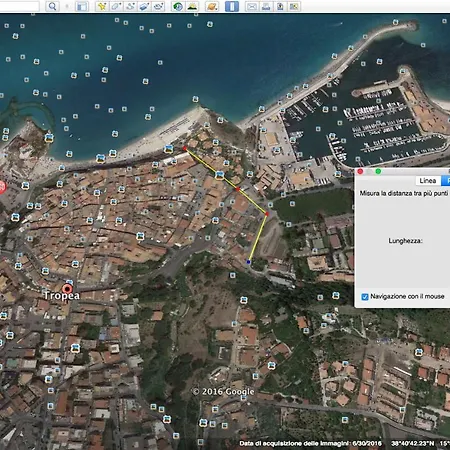Click the highlighted ruler tool icon
The image size is (450, 450).
[232, 6]
